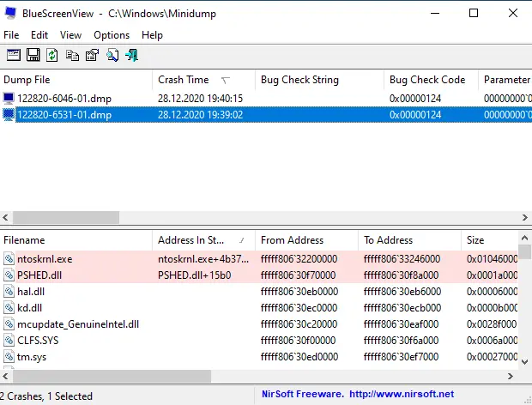The height and width of the screenshot is (405, 532).
Task: Click upper pane horizontal scrollbar right arrow
Action: (525, 217)
